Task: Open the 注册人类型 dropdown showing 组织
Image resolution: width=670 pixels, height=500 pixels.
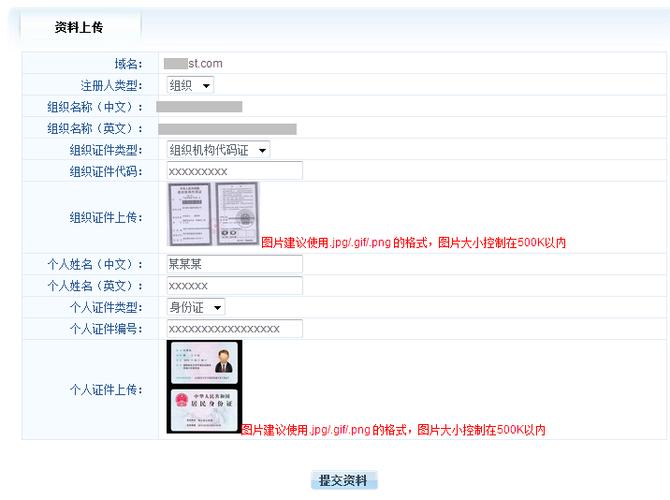Action: click(190, 85)
